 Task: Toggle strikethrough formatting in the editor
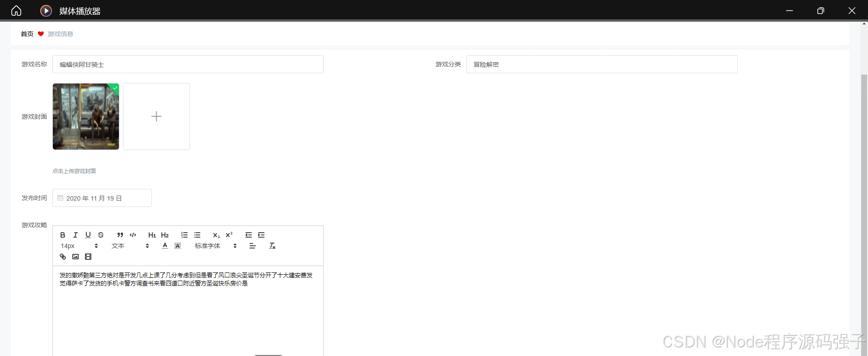point(101,235)
